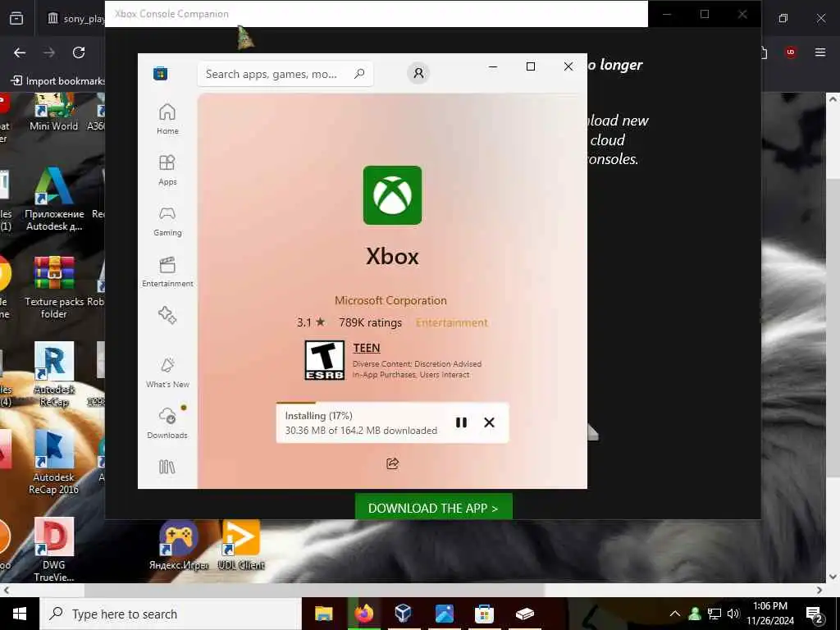Screen dimensions: 840x630
Task: Open the browser hamburger menu
Action: tap(820, 52)
